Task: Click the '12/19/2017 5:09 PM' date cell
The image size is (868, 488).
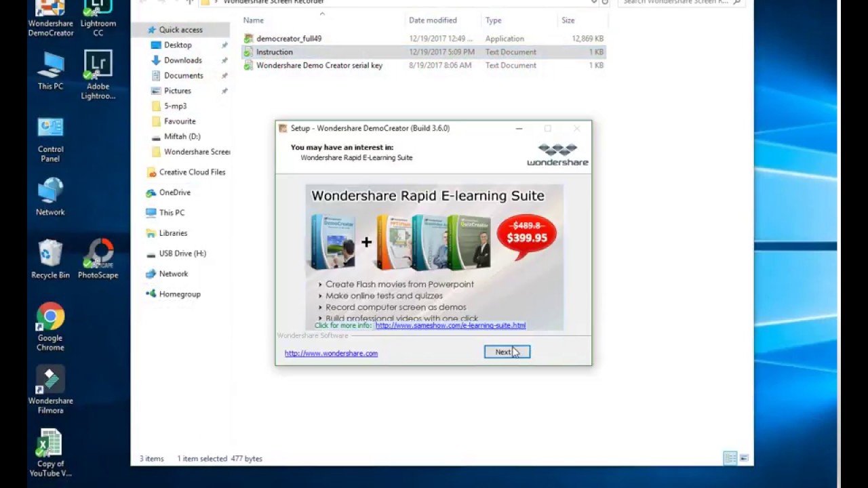Action: (x=441, y=52)
